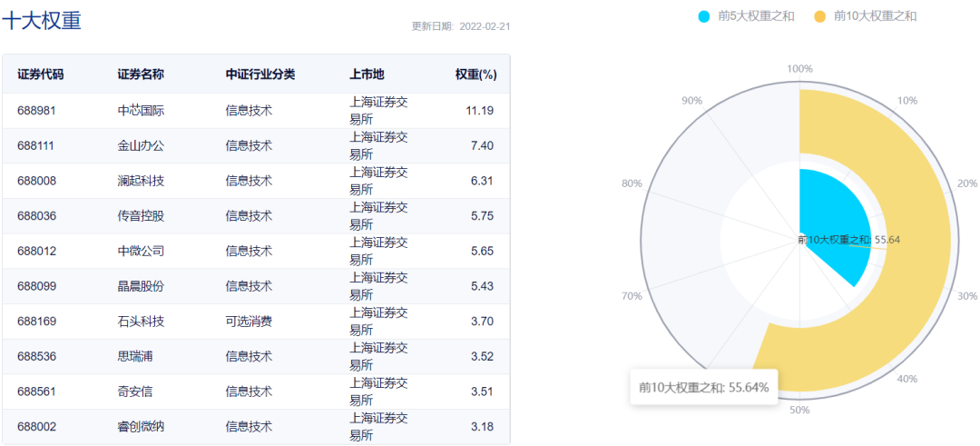
Task: Select security code 688036
Action: pyautogui.click(x=37, y=216)
